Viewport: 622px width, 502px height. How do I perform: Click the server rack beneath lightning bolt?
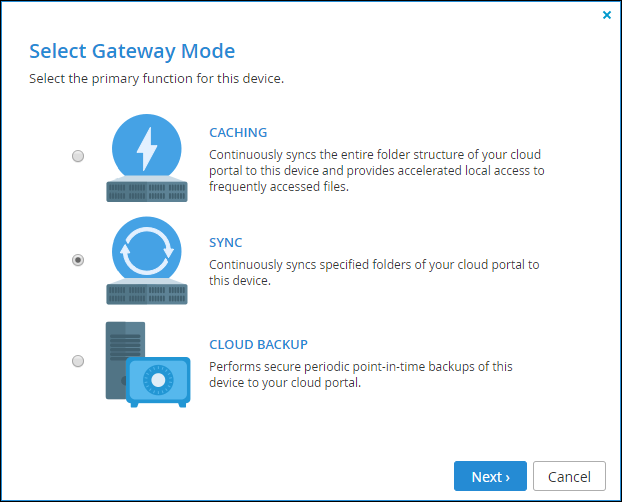click(147, 189)
